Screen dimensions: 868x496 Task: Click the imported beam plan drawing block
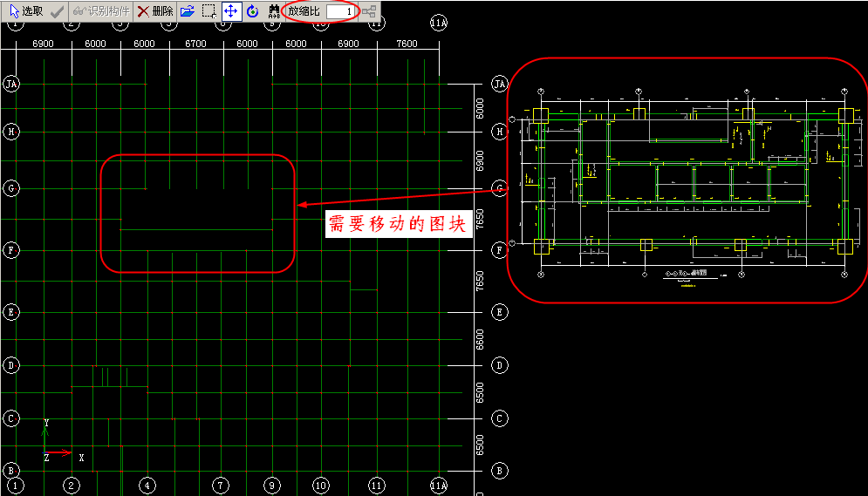pyautogui.click(x=687, y=180)
